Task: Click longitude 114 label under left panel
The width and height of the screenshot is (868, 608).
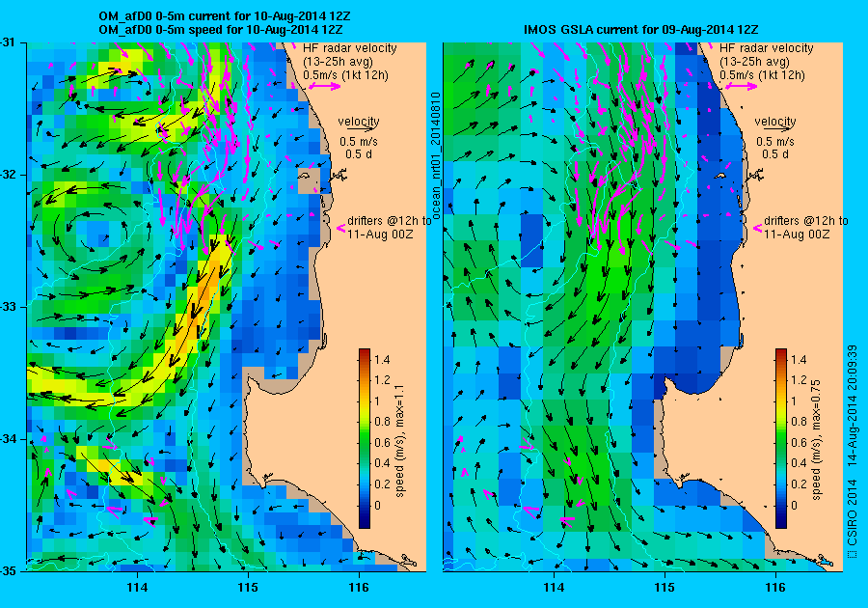Action: tap(137, 588)
